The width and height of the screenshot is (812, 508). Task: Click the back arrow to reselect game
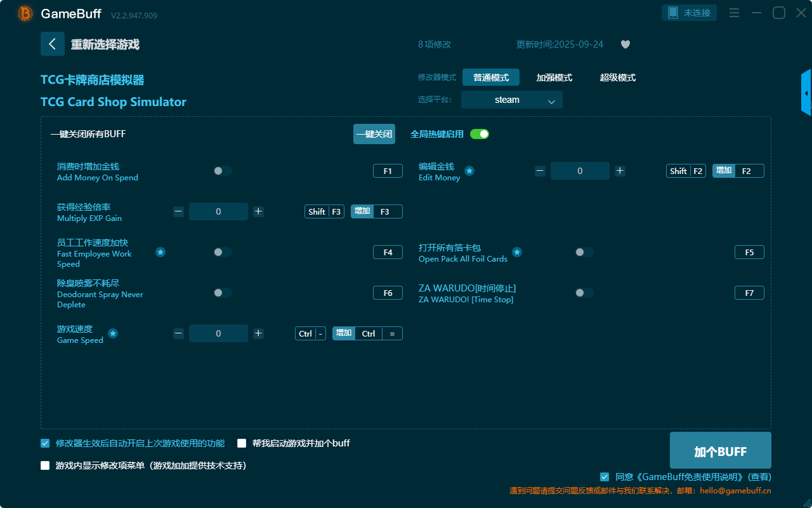tap(53, 44)
